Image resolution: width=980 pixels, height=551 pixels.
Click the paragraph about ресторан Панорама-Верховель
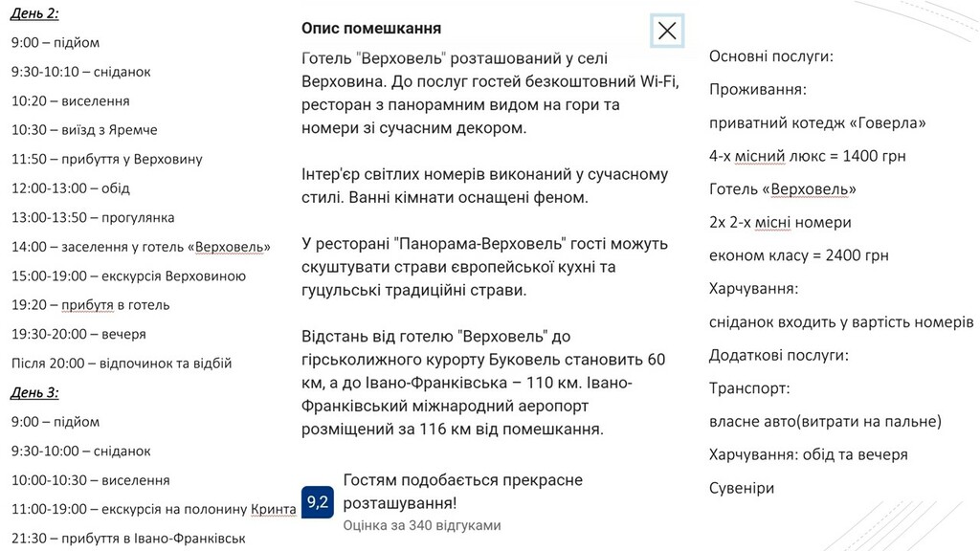pos(484,266)
